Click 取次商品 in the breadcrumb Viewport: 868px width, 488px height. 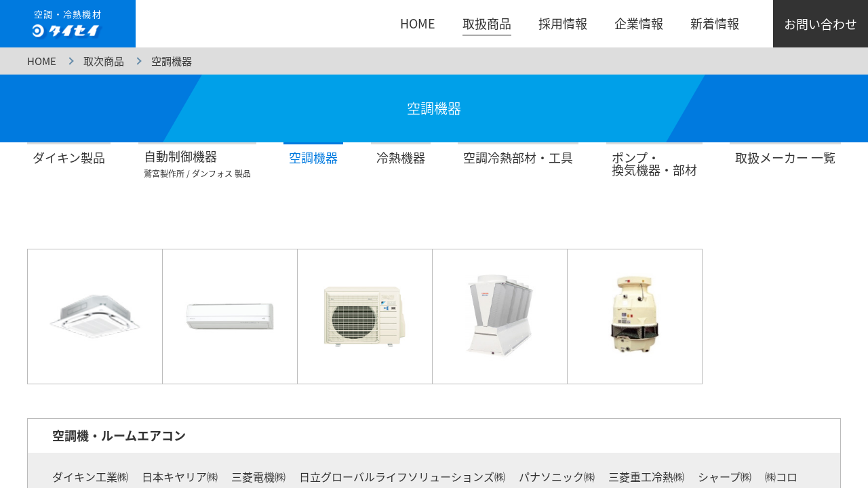[x=104, y=61]
